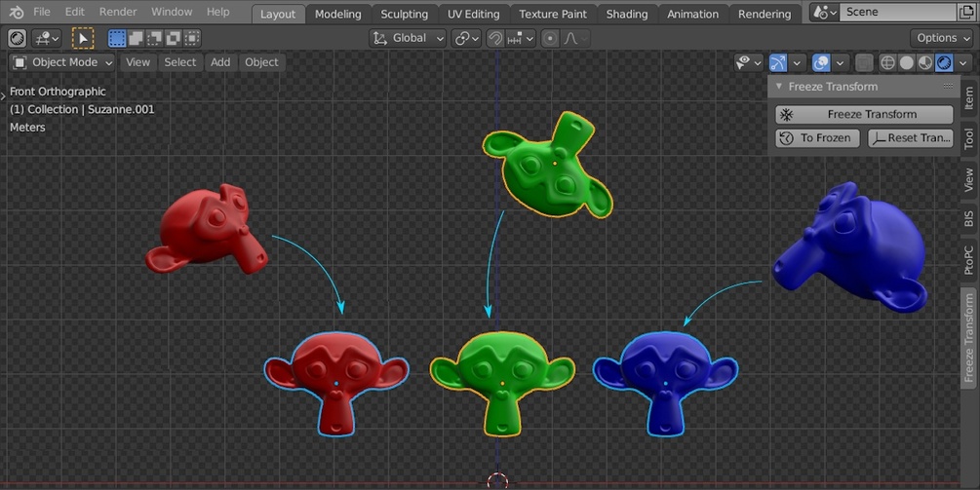The height and width of the screenshot is (490, 980).
Task: Open the Tool sidebar tab
Action: pyautogui.click(x=968, y=138)
